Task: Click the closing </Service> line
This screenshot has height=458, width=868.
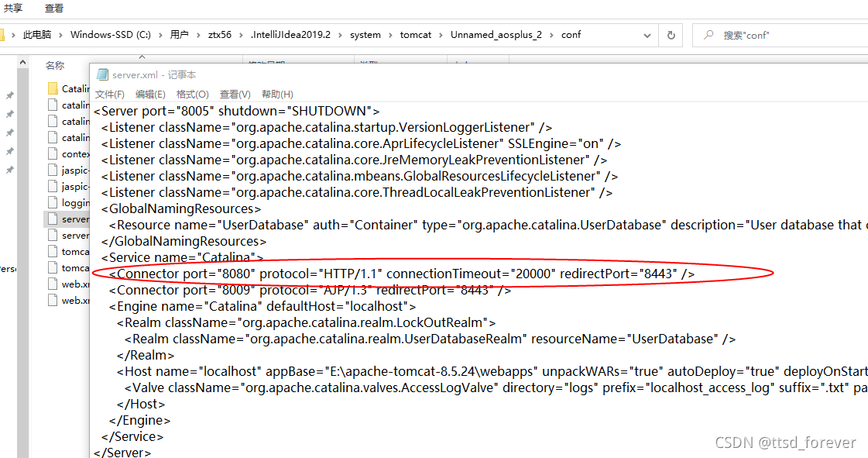Action: click(x=132, y=436)
